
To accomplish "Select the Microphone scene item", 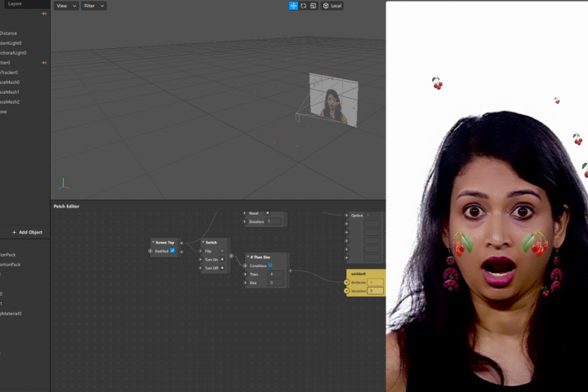I will (3, 112).
